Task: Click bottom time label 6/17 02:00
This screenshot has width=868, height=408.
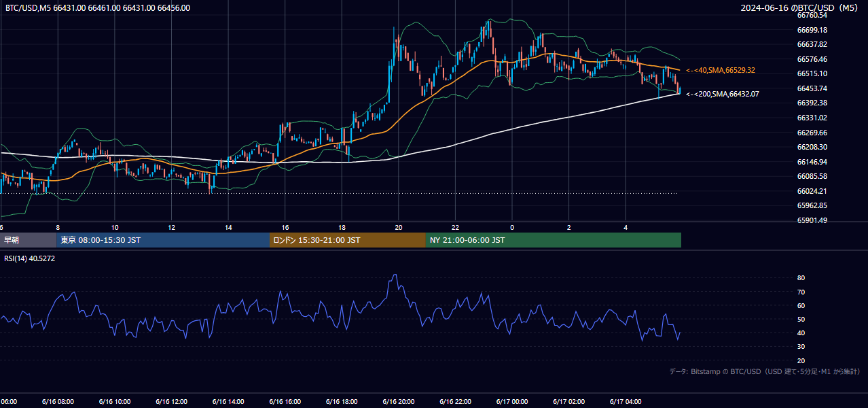Action: pyautogui.click(x=569, y=402)
